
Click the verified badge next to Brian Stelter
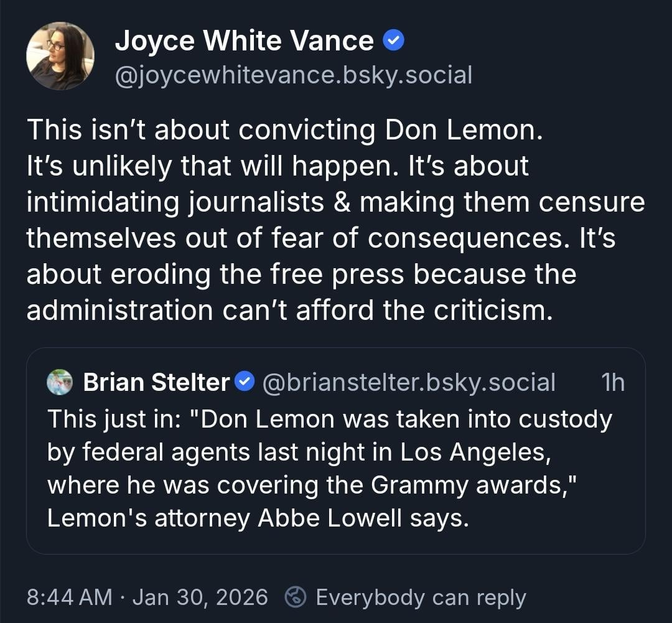click(x=246, y=382)
